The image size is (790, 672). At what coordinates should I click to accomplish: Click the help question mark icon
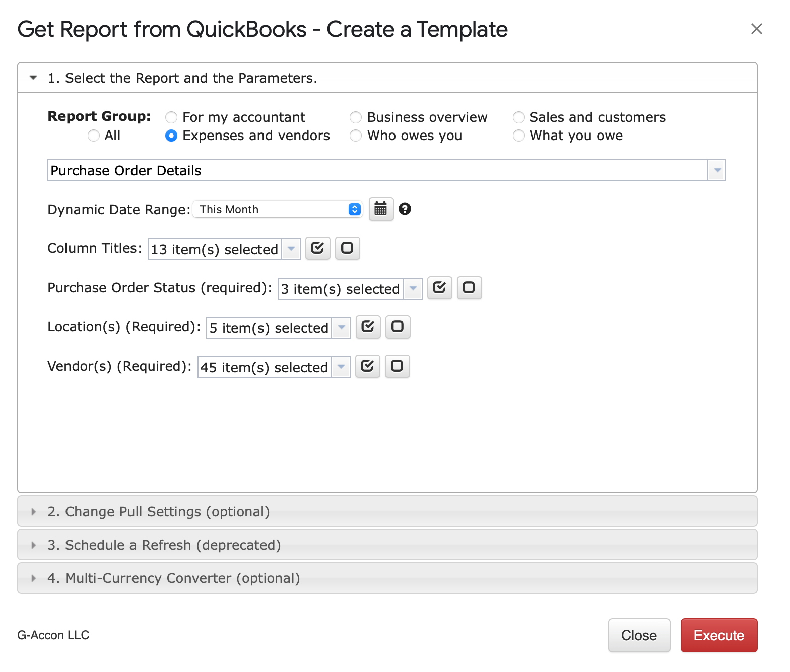pyautogui.click(x=405, y=209)
